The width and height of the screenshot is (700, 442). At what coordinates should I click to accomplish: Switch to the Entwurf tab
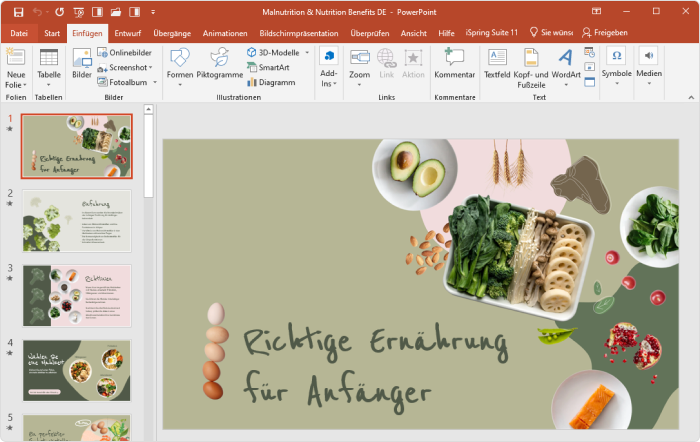128,33
